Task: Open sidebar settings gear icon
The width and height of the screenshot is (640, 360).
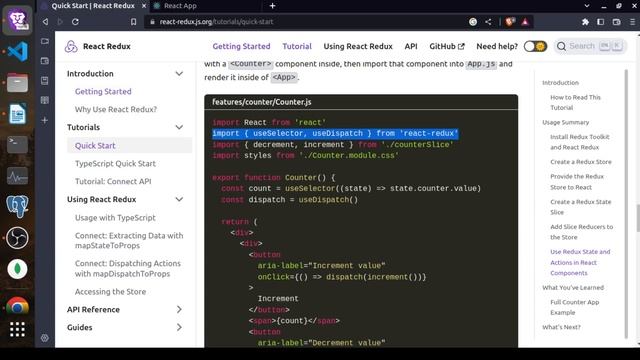Action: tap(44, 338)
